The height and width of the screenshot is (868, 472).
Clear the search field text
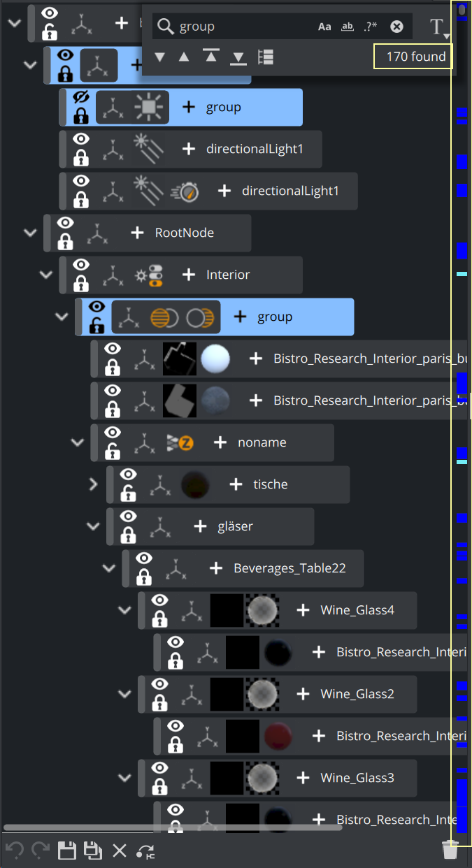[396, 27]
